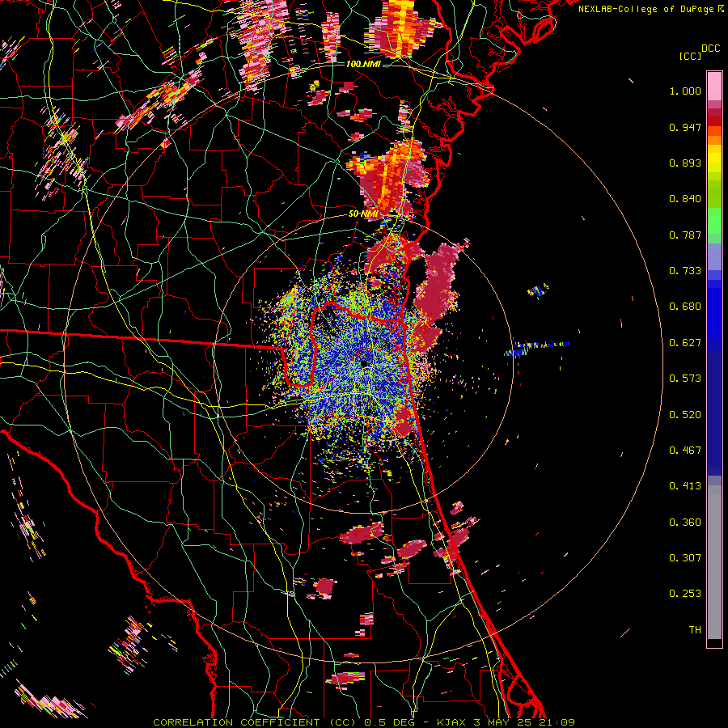Select the 0.947 legend value
The image size is (728, 728).
point(685,127)
